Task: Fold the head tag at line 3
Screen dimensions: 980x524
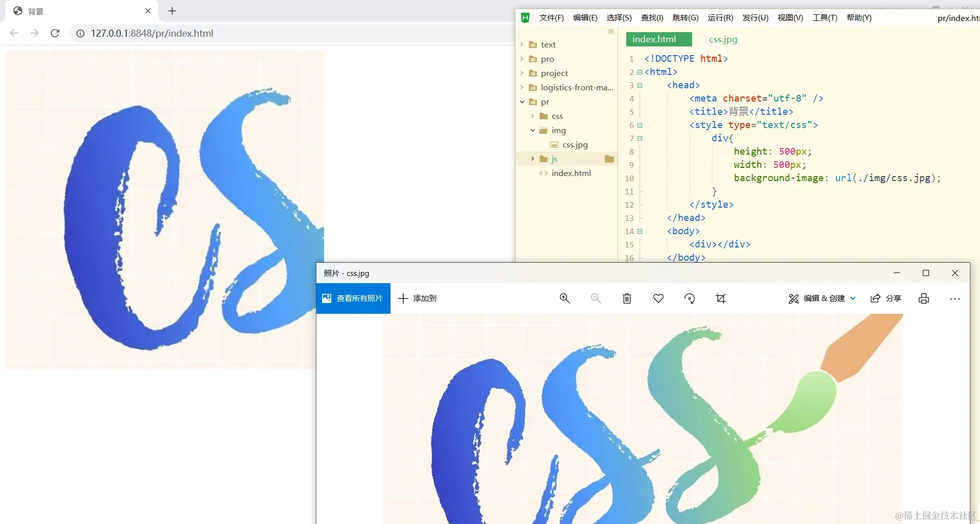Action: click(x=640, y=85)
